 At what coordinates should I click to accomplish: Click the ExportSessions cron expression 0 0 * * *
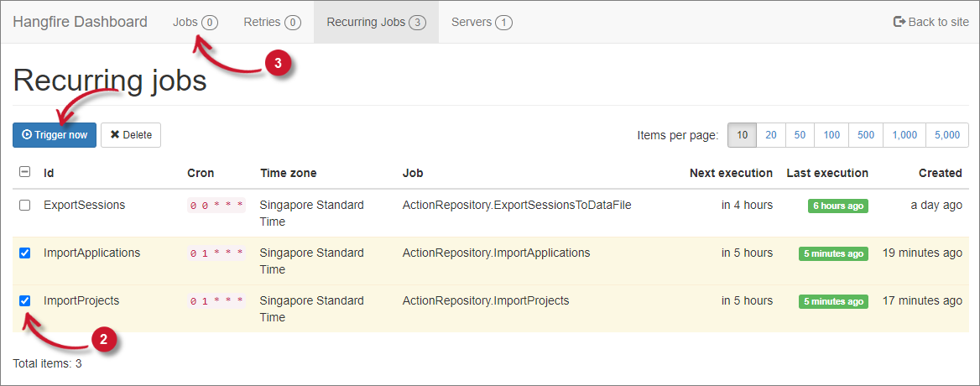[216, 206]
